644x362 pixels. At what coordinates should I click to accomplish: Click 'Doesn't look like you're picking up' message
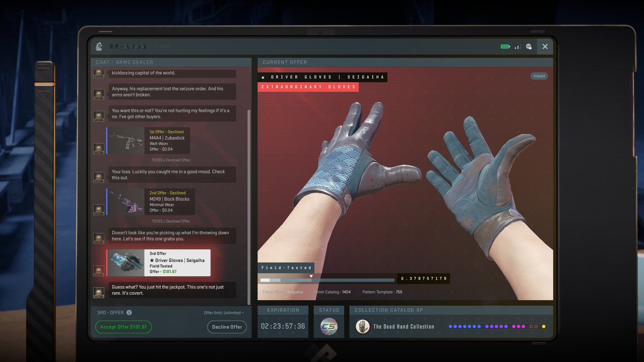[172, 236]
